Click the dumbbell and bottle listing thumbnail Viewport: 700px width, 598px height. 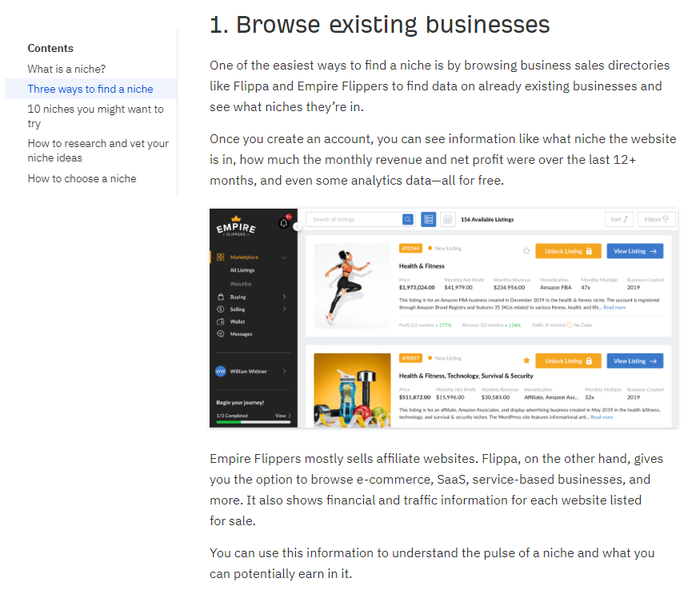[352, 390]
